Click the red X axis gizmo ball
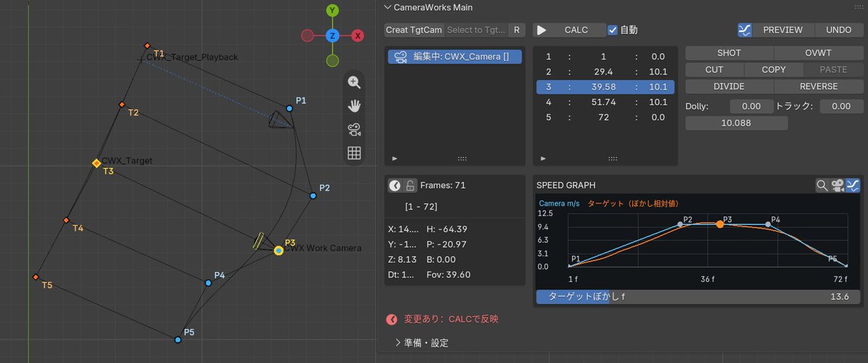Image resolution: width=868 pixels, height=363 pixels. [357, 35]
